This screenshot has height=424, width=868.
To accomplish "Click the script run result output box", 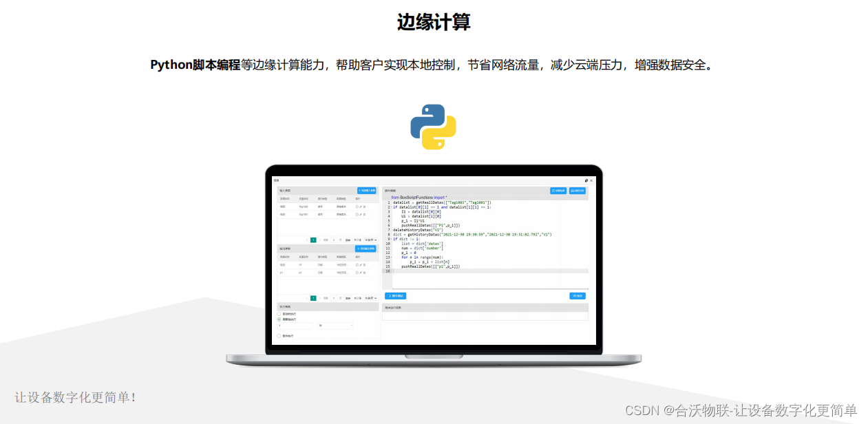I will tap(485, 317).
